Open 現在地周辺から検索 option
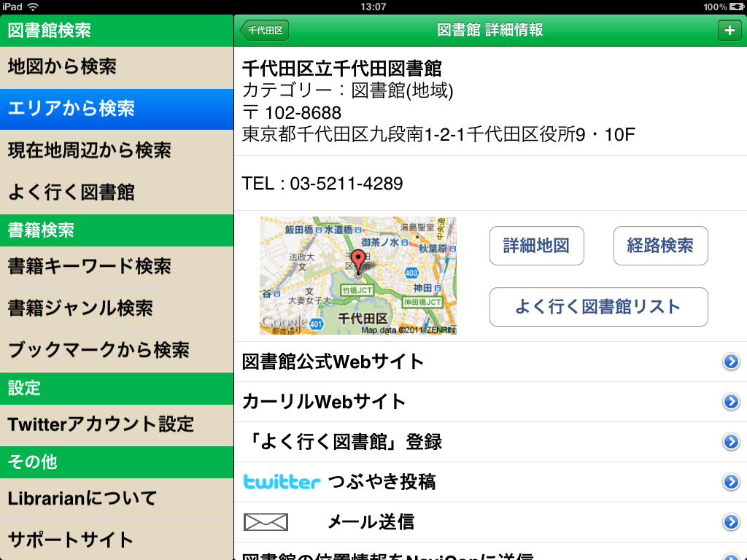This screenshot has width=747, height=560. pos(117,151)
